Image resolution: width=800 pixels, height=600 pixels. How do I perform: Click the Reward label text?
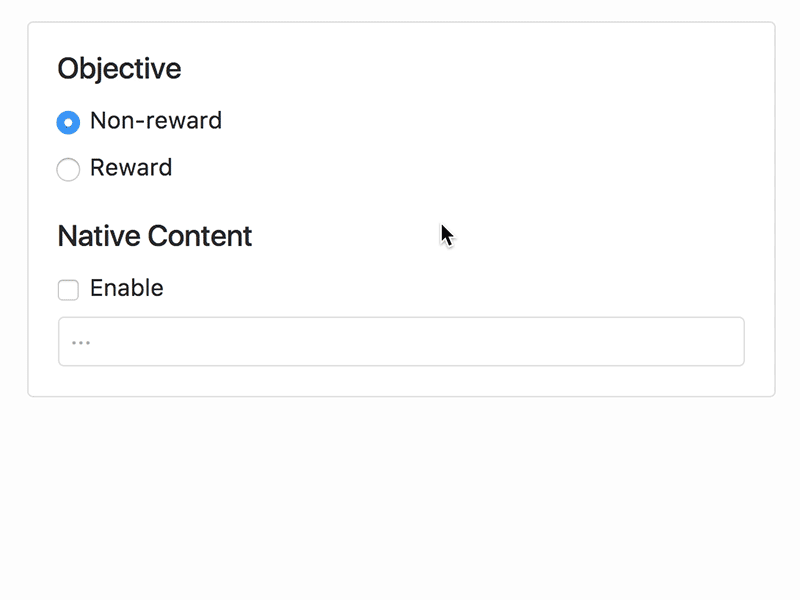coord(131,169)
